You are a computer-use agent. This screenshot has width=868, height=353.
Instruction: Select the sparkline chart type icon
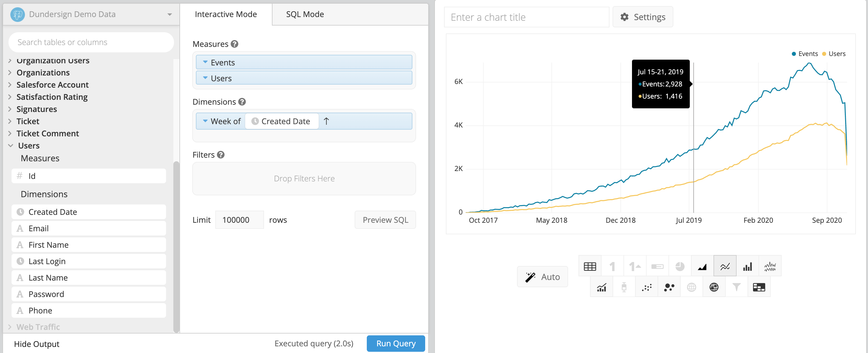(770, 266)
